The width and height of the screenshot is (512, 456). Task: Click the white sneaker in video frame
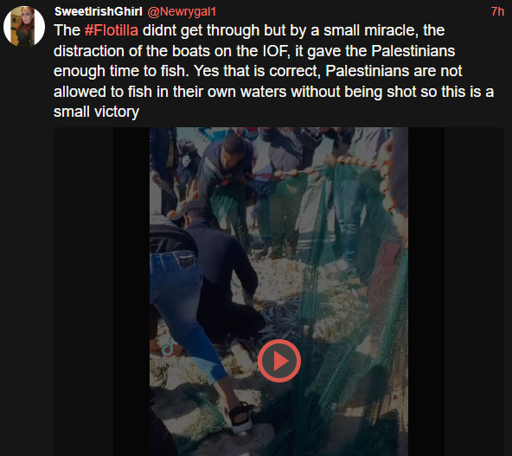241,418
